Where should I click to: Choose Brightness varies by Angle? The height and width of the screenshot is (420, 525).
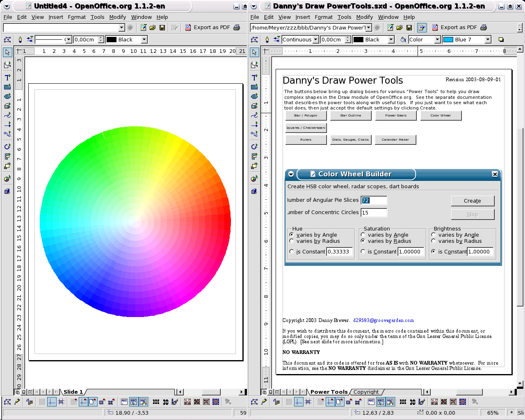(434, 235)
